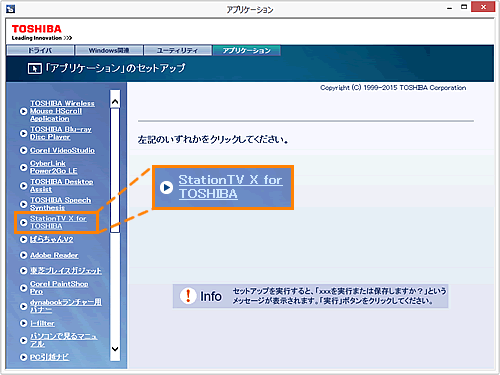Viewport: 500px width, 375px height.
Task: Click the arrow icon beside TOSHIBA Desktop Assist
Action: (23, 185)
